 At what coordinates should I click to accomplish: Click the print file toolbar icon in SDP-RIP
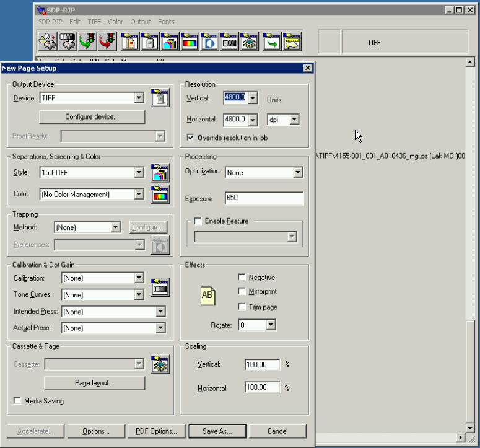coord(48,42)
